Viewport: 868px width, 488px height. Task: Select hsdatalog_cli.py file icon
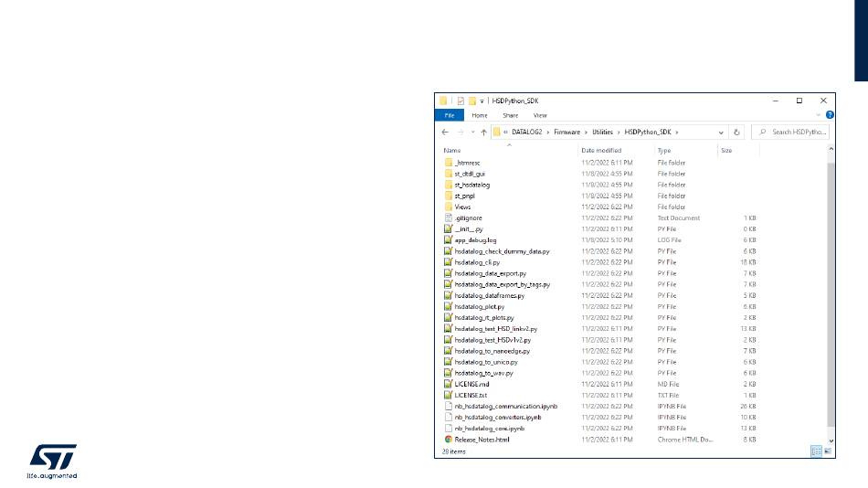point(449,262)
